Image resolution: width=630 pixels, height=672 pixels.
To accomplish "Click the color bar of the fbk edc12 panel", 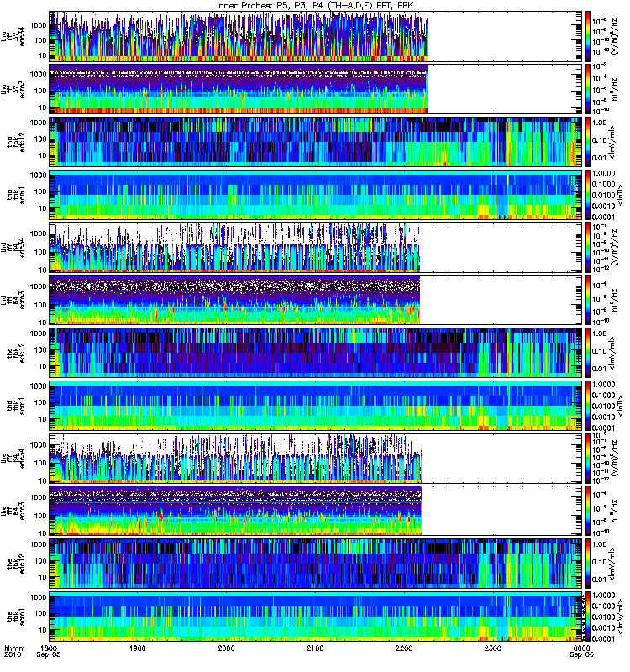I will (x=587, y=564).
